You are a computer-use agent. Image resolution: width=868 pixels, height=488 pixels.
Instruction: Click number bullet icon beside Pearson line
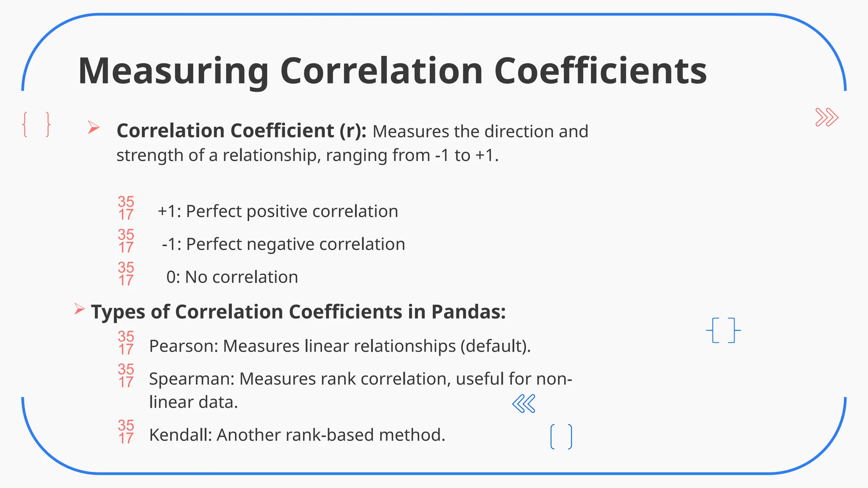(x=126, y=343)
